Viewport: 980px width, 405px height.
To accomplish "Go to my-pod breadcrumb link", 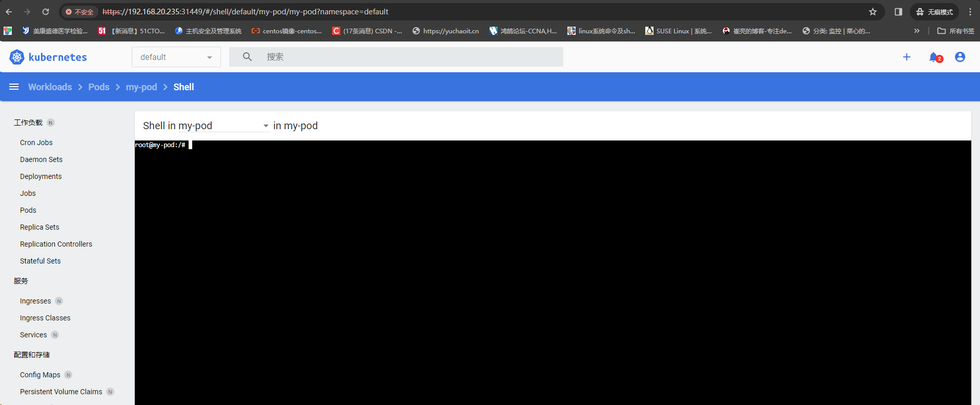I will (x=141, y=87).
